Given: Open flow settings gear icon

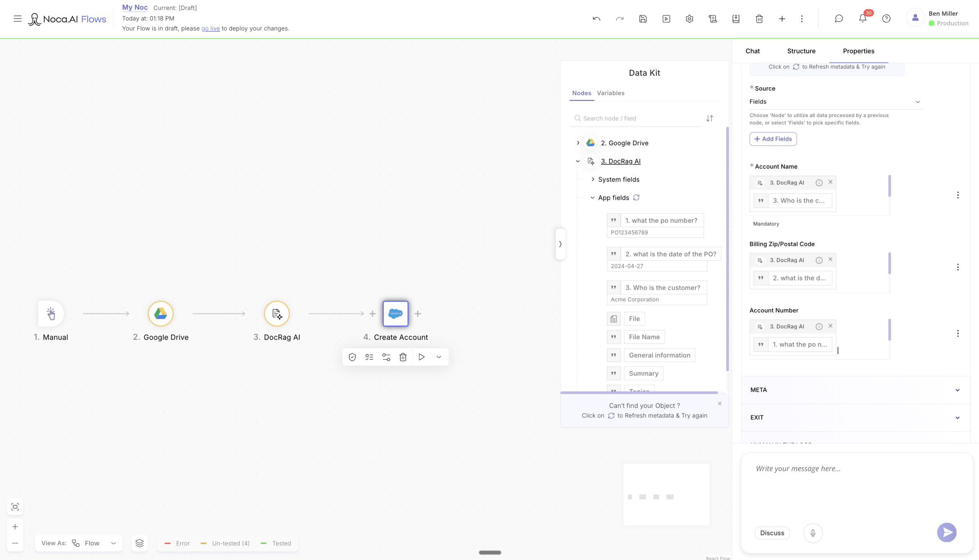Looking at the screenshot, I should tap(690, 18).
